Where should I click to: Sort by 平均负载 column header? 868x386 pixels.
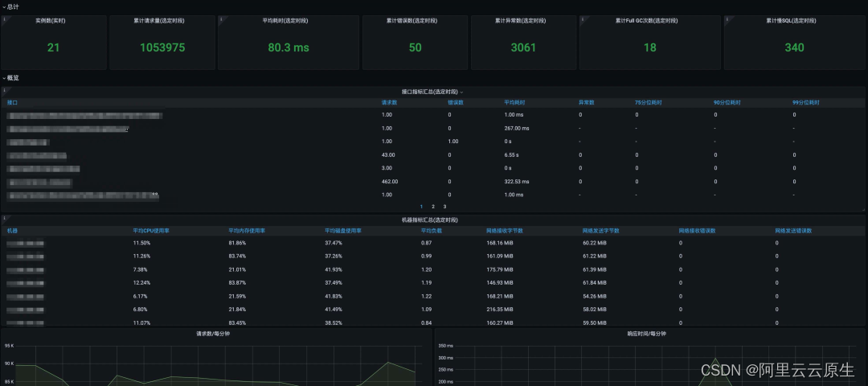tap(432, 231)
